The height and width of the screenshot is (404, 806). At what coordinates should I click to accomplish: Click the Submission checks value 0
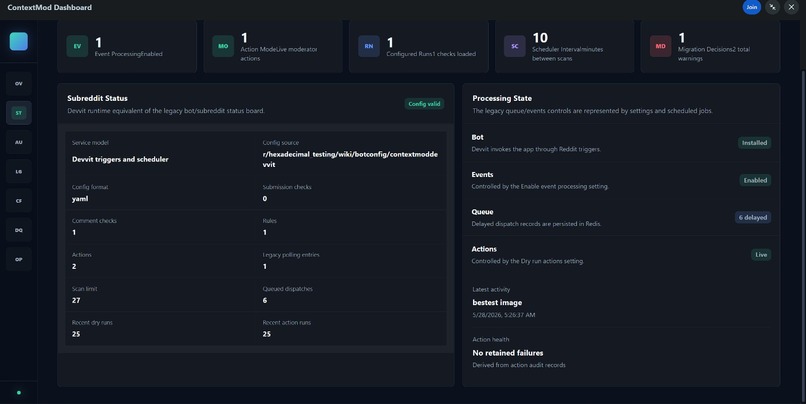265,199
